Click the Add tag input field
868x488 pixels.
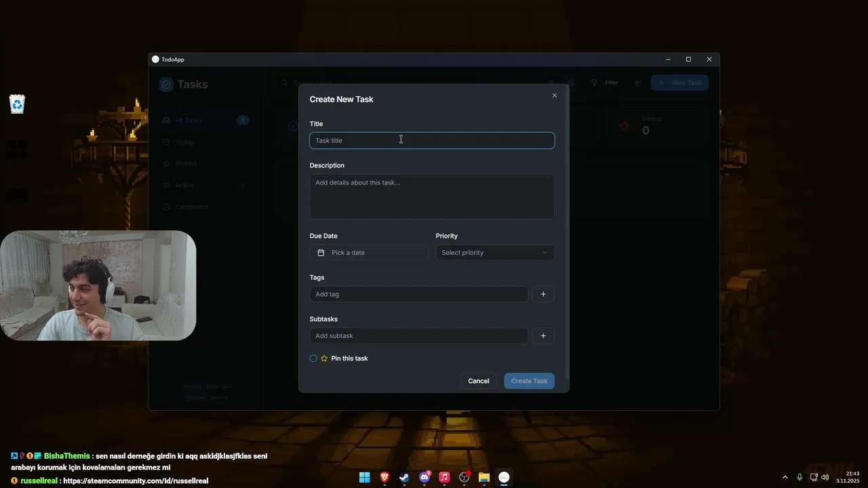[418, 294]
